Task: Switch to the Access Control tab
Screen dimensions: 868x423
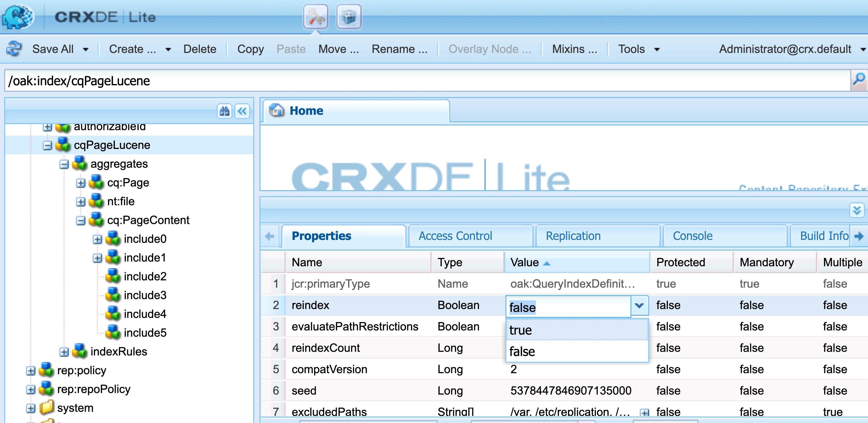Action: click(455, 236)
